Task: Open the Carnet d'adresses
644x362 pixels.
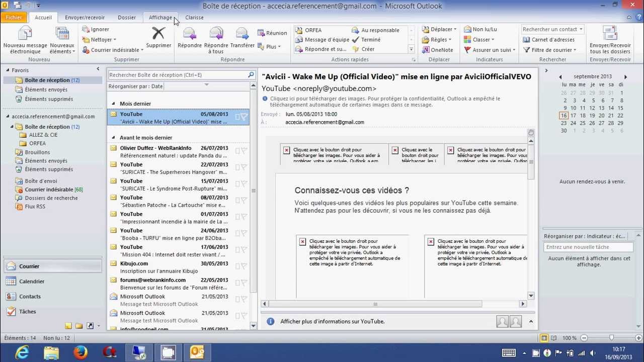Action: point(549,40)
